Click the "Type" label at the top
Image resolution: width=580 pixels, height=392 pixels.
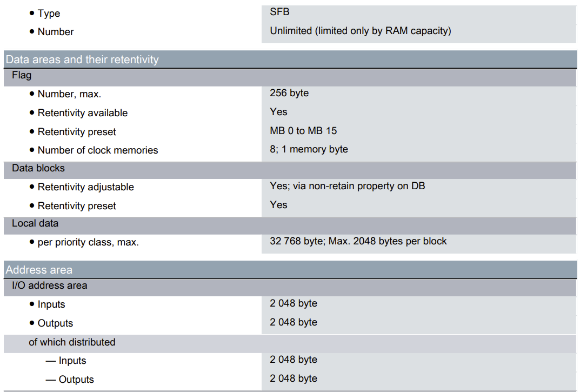point(49,14)
